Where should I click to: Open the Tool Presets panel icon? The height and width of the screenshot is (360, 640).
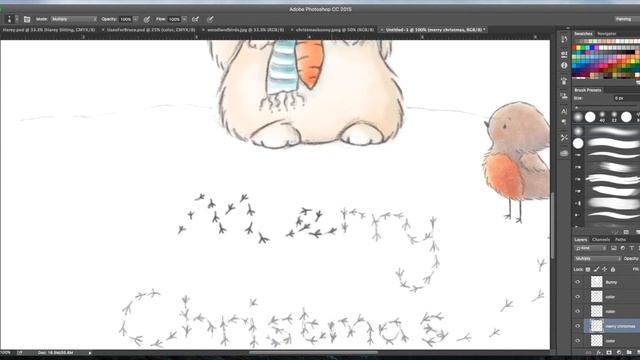[564, 96]
